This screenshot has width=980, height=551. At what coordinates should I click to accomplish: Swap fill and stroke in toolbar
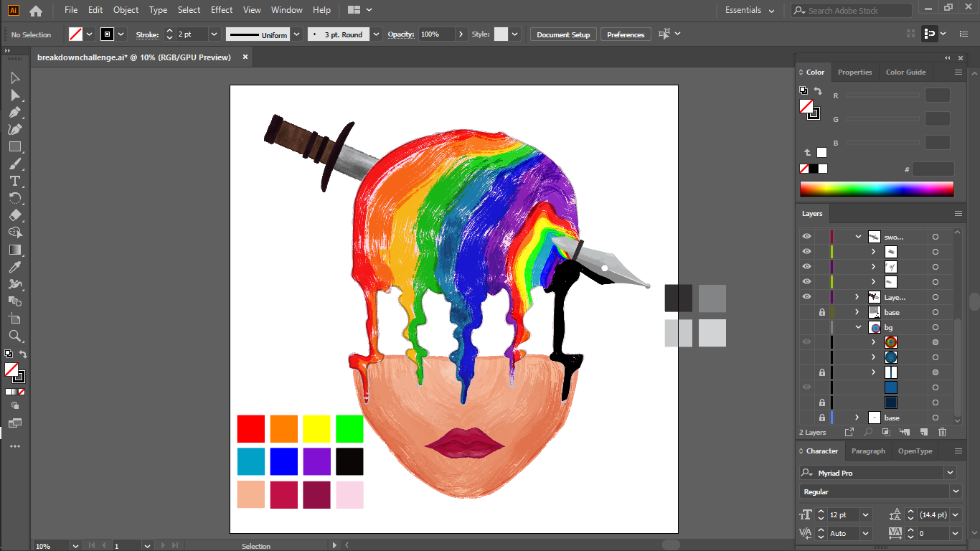tap(22, 354)
